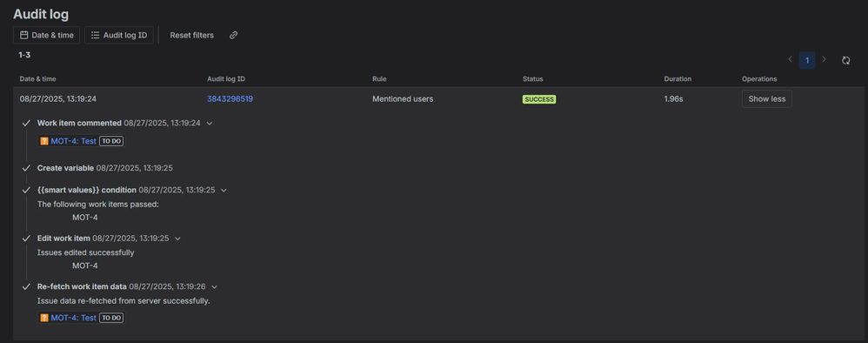Click MOT-4 under the following work items passed
Image resolution: width=868 pixels, height=343 pixels.
pos(84,218)
